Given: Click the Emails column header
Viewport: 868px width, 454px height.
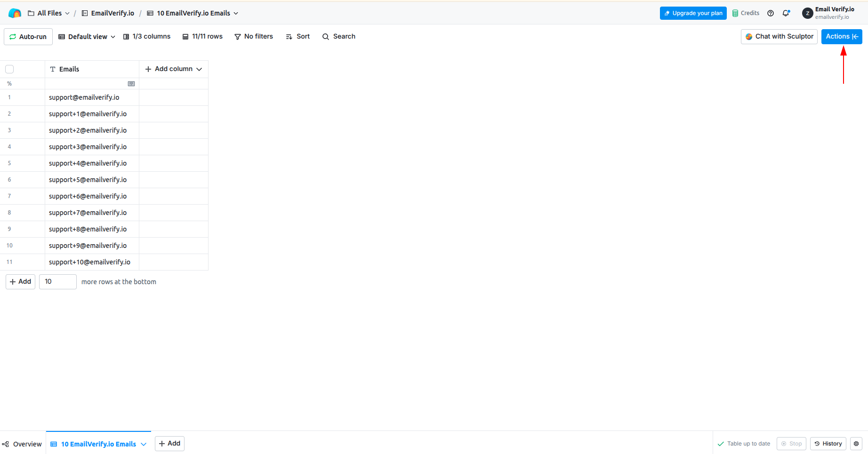Looking at the screenshot, I should tap(92, 69).
